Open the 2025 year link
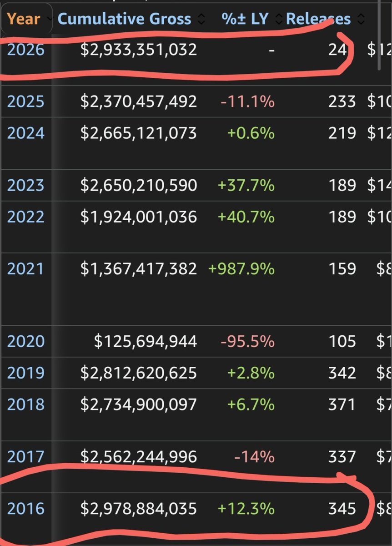The image size is (392, 546). 25,101
